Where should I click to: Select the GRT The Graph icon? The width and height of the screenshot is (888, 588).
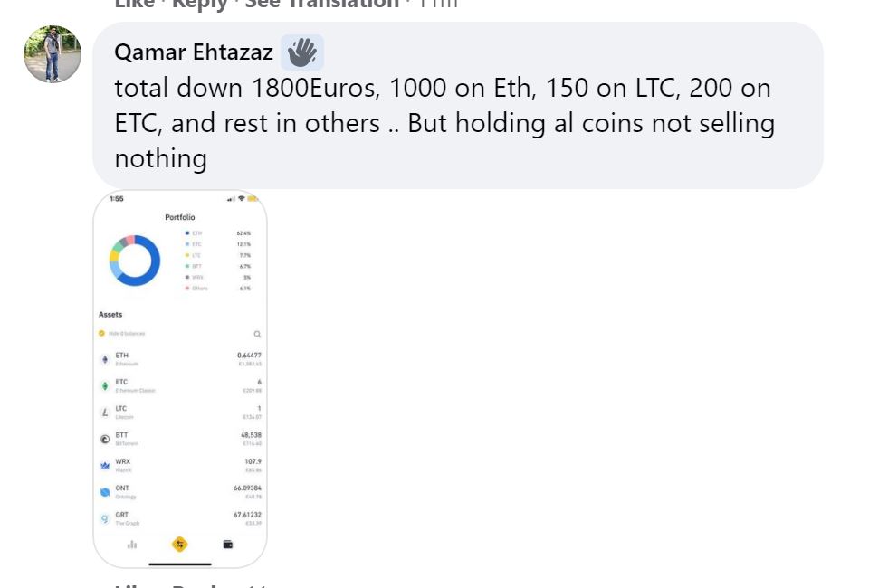coord(105,518)
